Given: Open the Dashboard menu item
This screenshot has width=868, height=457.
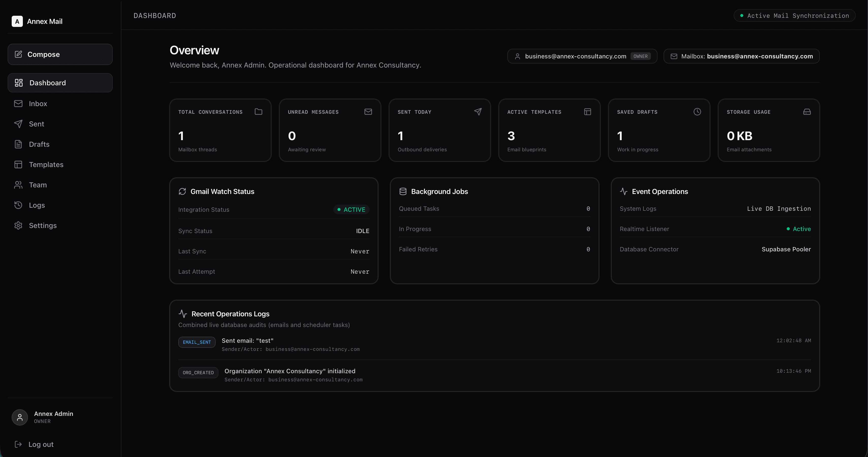Looking at the screenshot, I should (x=60, y=83).
